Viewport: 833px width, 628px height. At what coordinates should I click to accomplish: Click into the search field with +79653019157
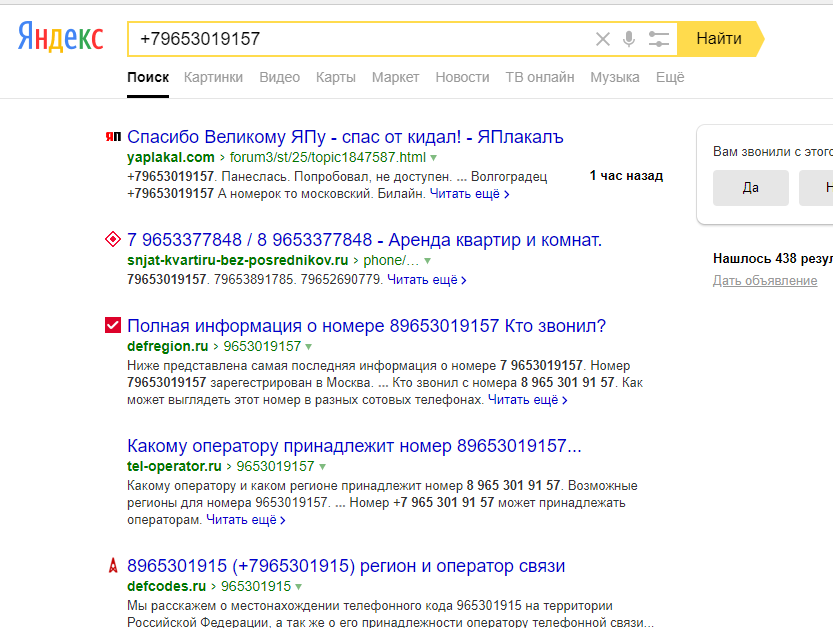click(361, 39)
